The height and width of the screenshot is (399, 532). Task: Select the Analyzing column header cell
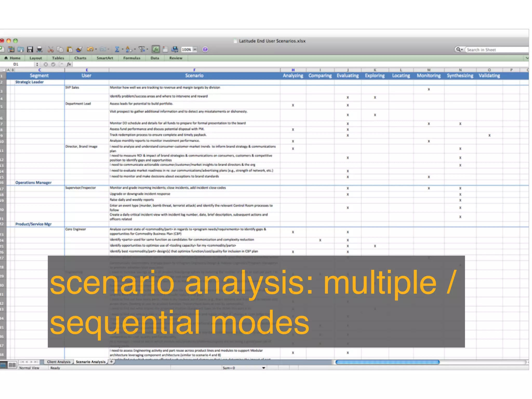293,76
